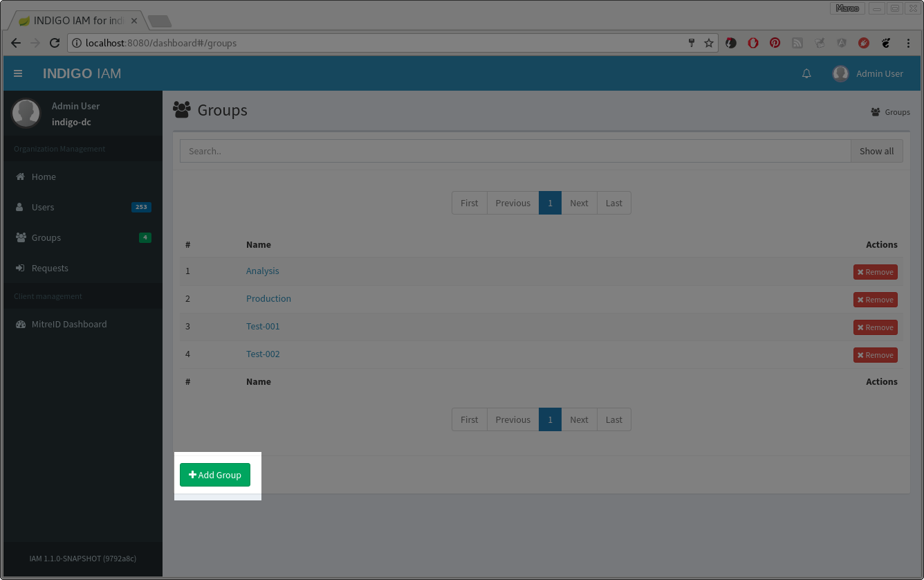The image size is (924, 580).
Task: Close the INDIGO IAM browser tab
Action: (134, 21)
